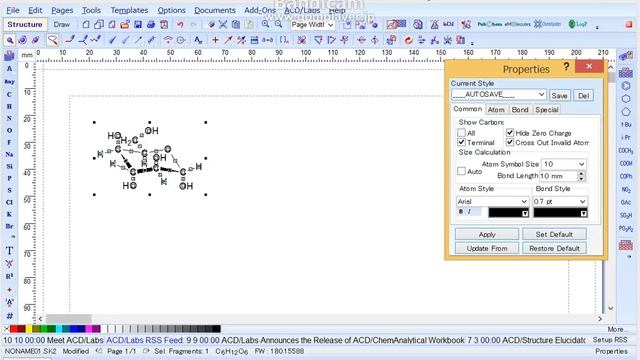The height and width of the screenshot is (360, 640).
Task: Switch to the Bond tab in Properties
Action: point(520,110)
